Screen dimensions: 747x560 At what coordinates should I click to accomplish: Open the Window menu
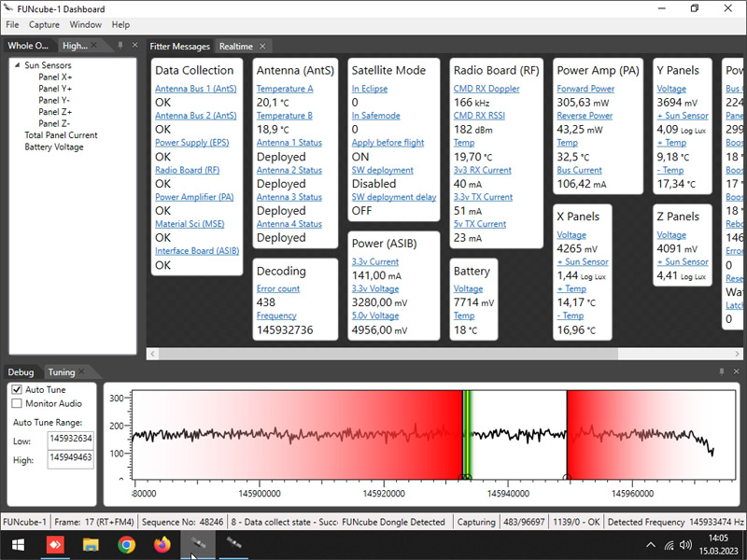[86, 25]
